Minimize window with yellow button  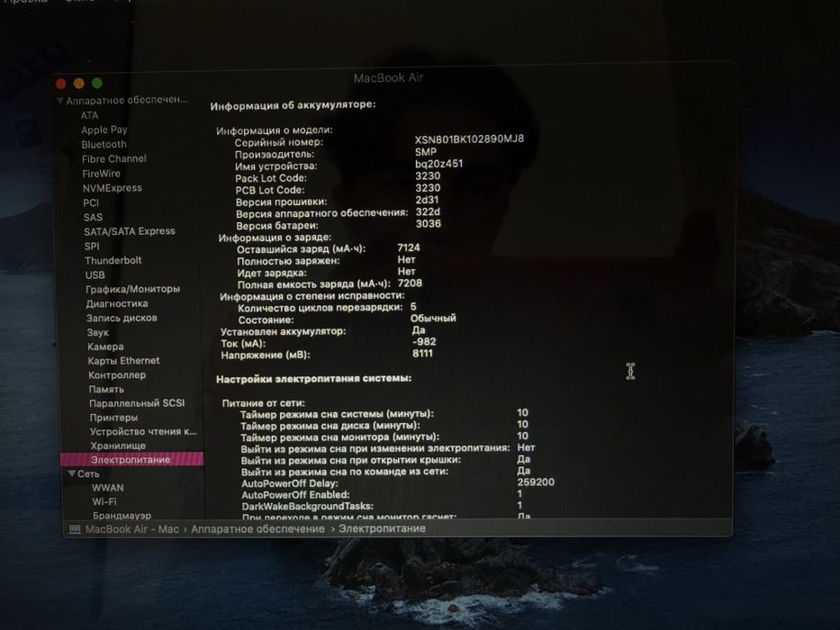[78, 84]
